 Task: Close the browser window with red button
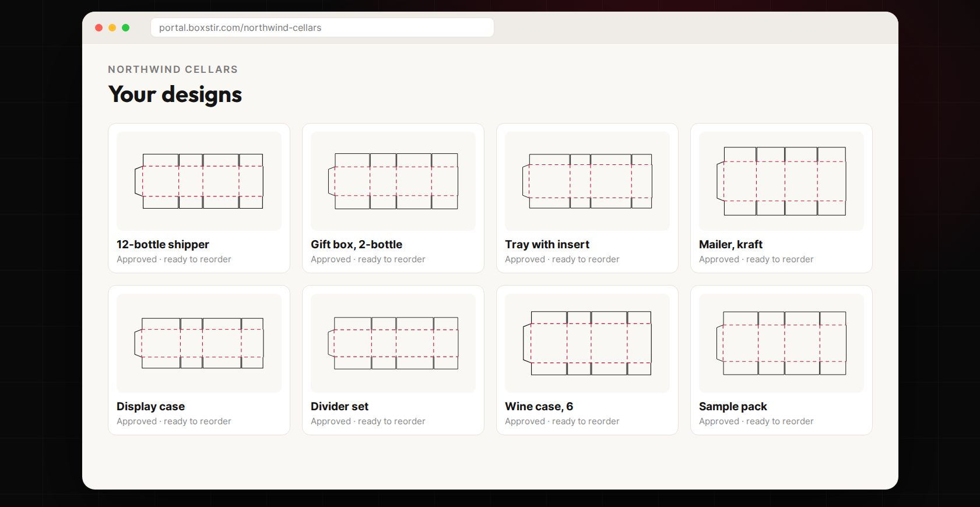[x=99, y=27]
